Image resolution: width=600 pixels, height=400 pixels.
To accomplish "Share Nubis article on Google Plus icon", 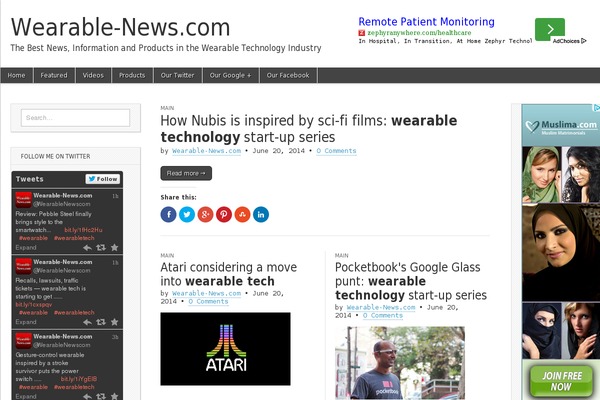I will (205, 214).
